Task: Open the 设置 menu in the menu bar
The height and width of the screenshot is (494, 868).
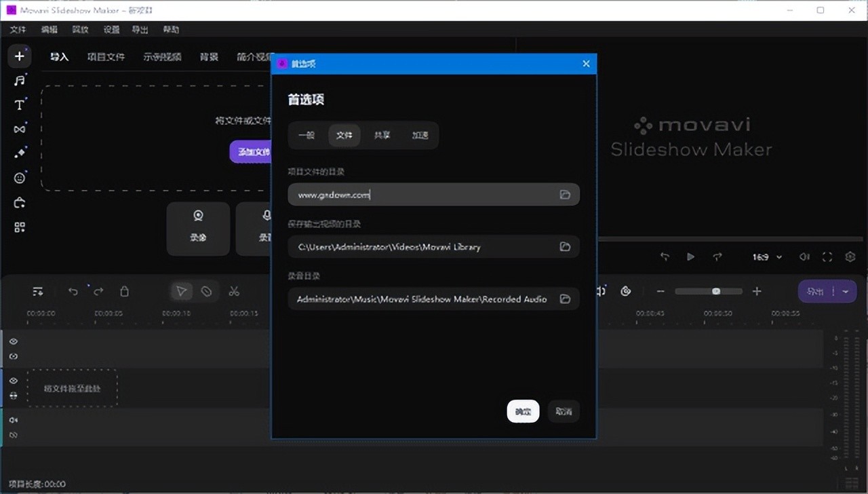Action: click(x=111, y=30)
